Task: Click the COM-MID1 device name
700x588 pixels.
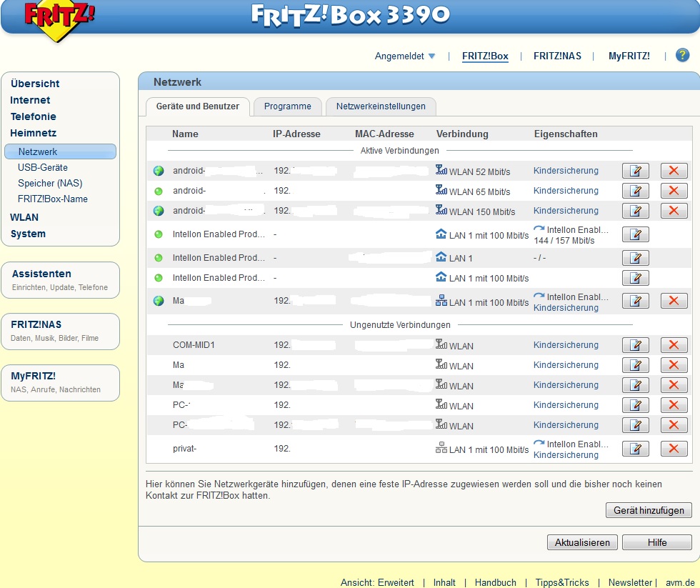Action: pos(194,345)
